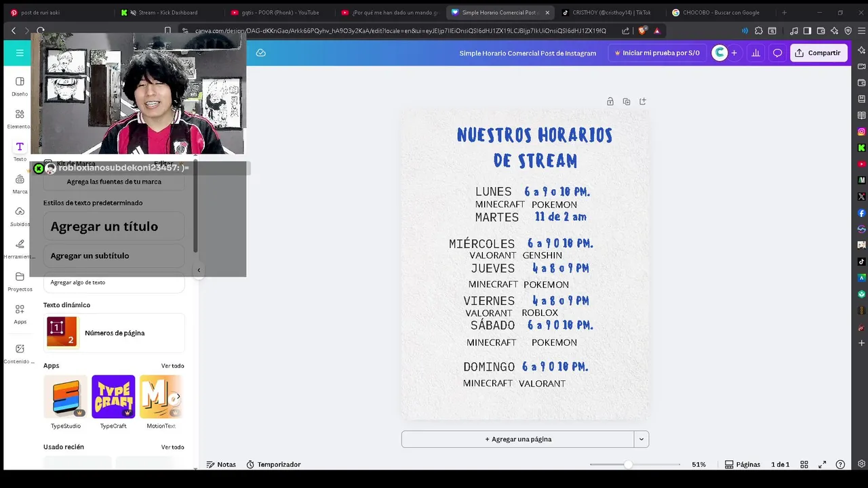Click the add page icon above canvas
The height and width of the screenshot is (488, 868).
pos(643,102)
